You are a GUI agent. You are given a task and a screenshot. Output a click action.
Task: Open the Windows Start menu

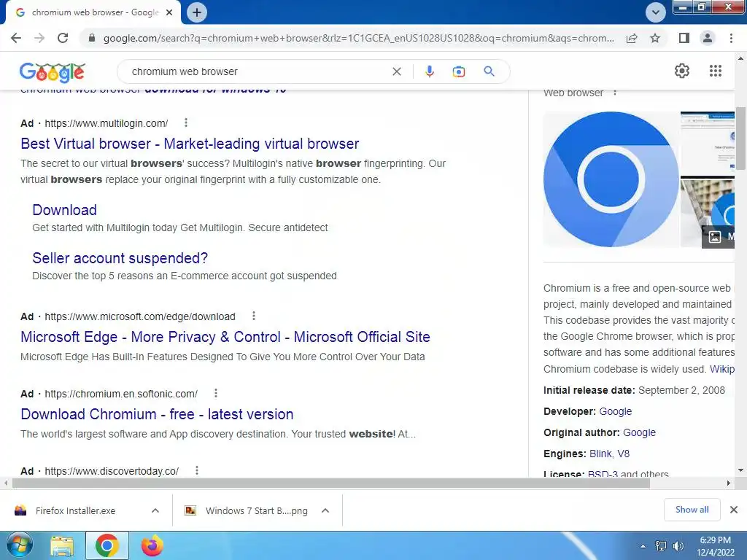19,545
